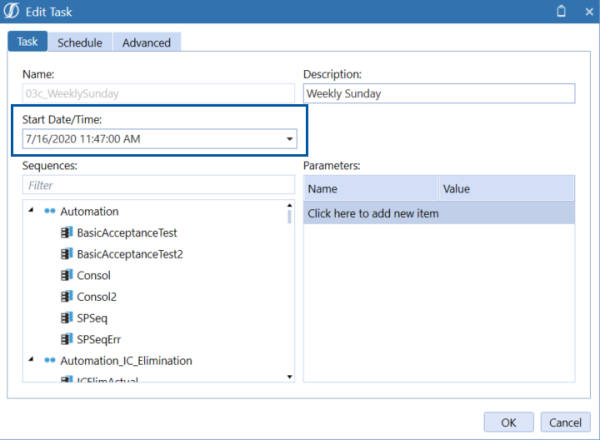Click the Automation_IC_Elimination group icon
Screen dimensions: 600x440
pyautogui.click(x=49, y=360)
